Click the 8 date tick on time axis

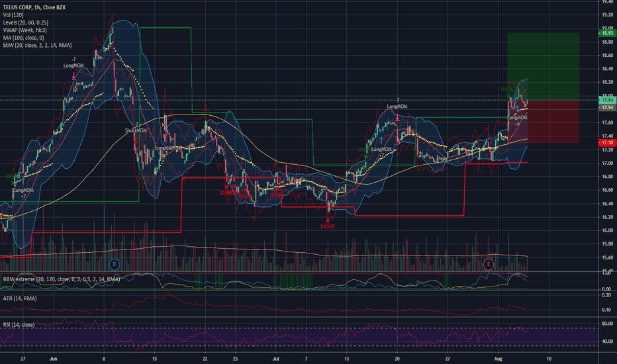[104, 359]
